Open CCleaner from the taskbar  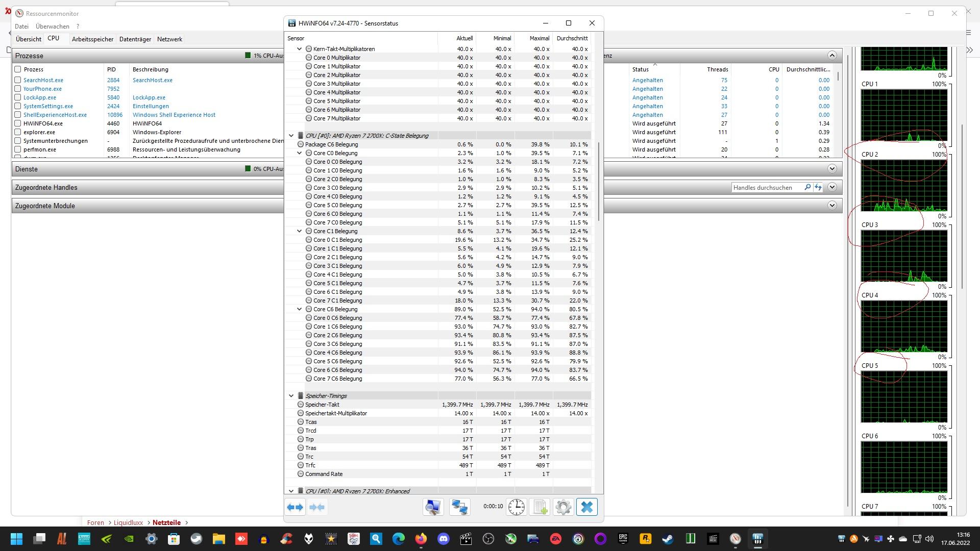pyautogui.click(x=286, y=539)
